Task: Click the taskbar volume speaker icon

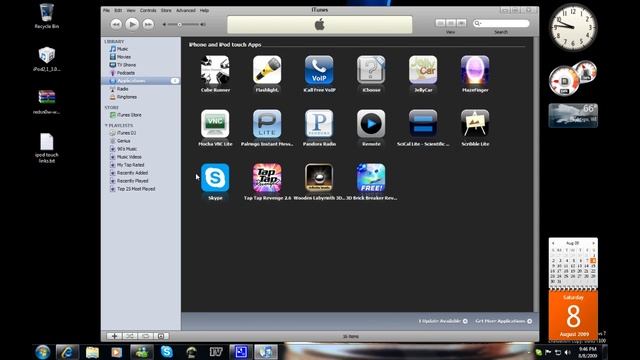Action: [x=568, y=352]
